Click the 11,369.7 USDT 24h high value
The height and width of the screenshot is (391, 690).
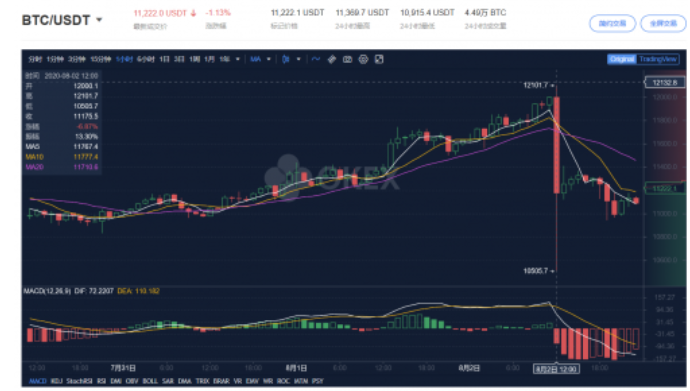tap(362, 13)
